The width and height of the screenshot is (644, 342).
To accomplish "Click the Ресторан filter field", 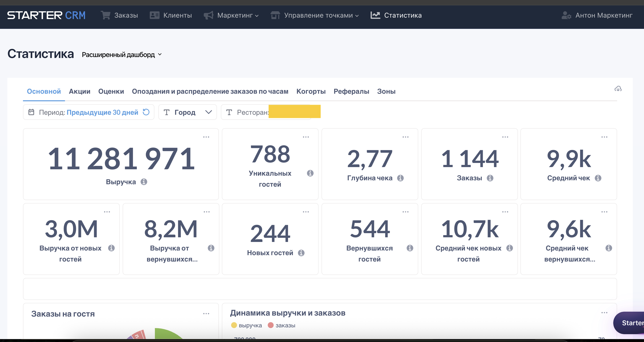I will pyautogui.click(x=253, y=112).
